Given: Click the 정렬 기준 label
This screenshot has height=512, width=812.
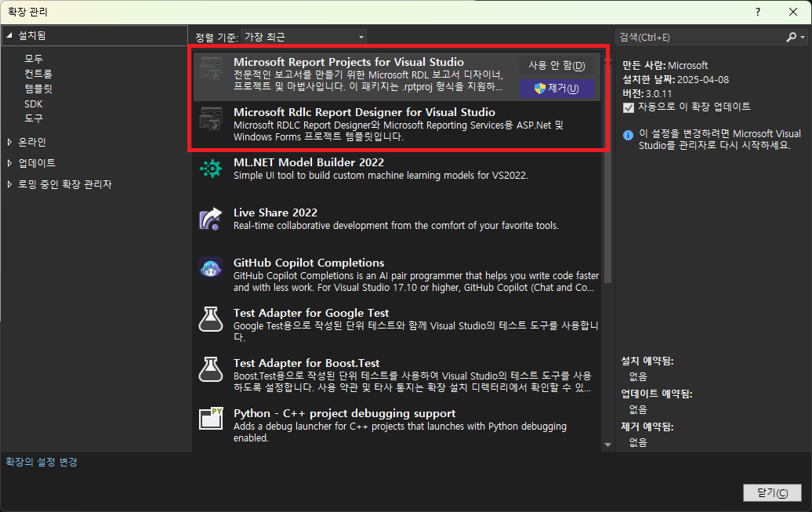Looking at the screenshot, I should (x=216, y=38).
